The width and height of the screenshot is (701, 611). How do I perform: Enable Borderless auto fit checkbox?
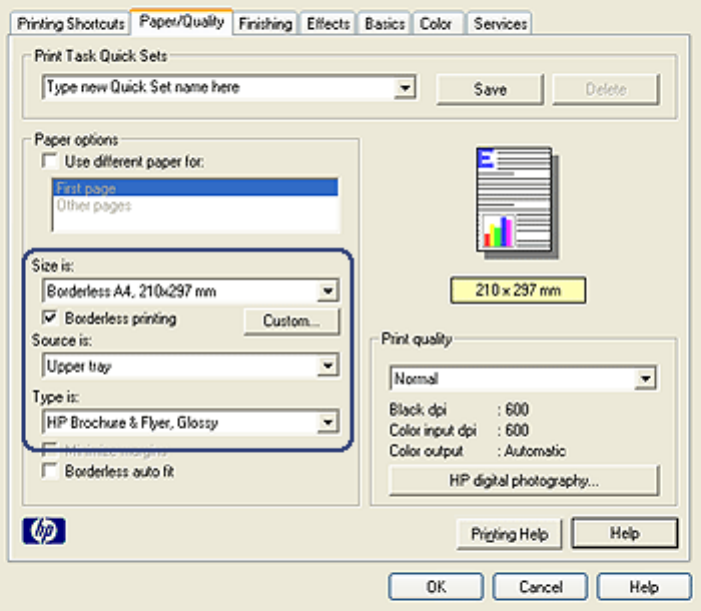click(50, 471)
